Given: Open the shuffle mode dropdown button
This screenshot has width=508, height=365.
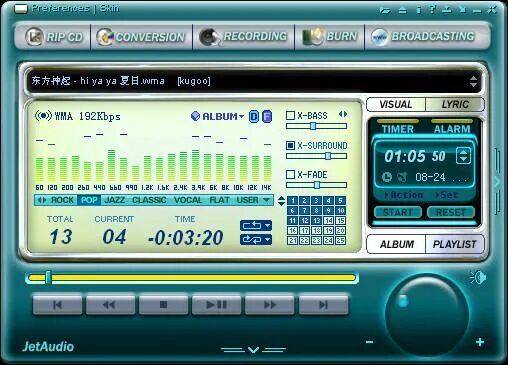Looking at the screenshot, I should pyautogui.click(x=256, y=239).
